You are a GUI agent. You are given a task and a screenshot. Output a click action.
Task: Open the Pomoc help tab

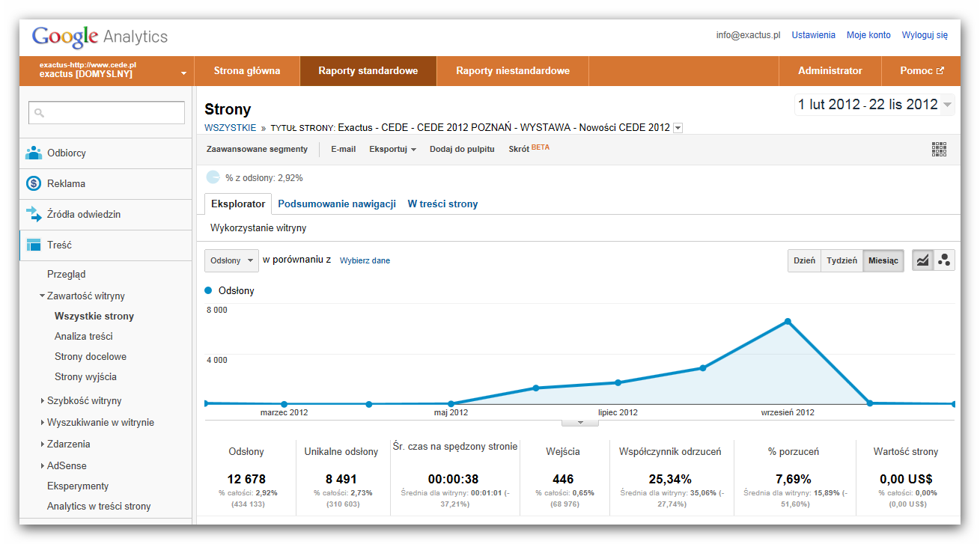[922, 71]
